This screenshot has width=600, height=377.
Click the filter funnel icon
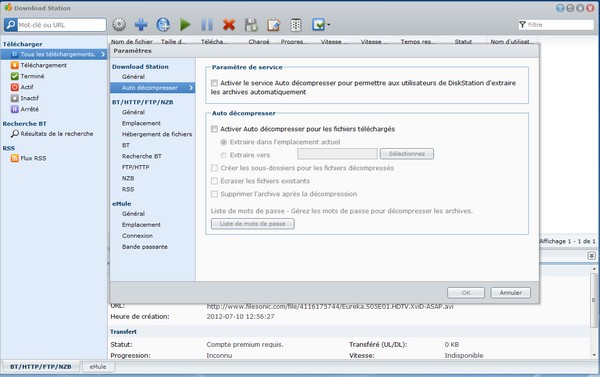click(x=522, y=24)
